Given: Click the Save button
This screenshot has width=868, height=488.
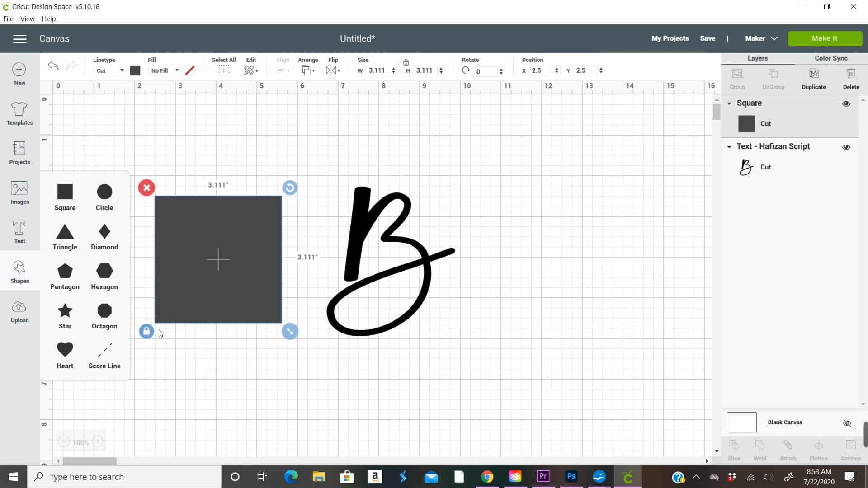Looking at the screenshot, I should [x=708, y=38].
